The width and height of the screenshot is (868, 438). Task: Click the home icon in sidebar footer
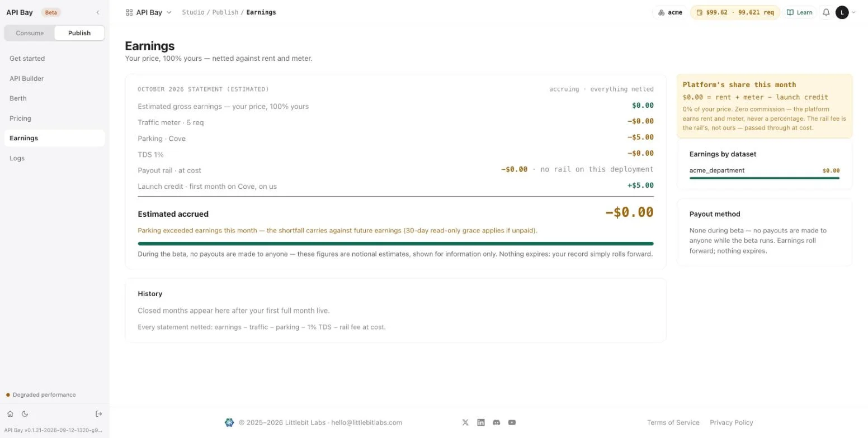click(10, 414)
